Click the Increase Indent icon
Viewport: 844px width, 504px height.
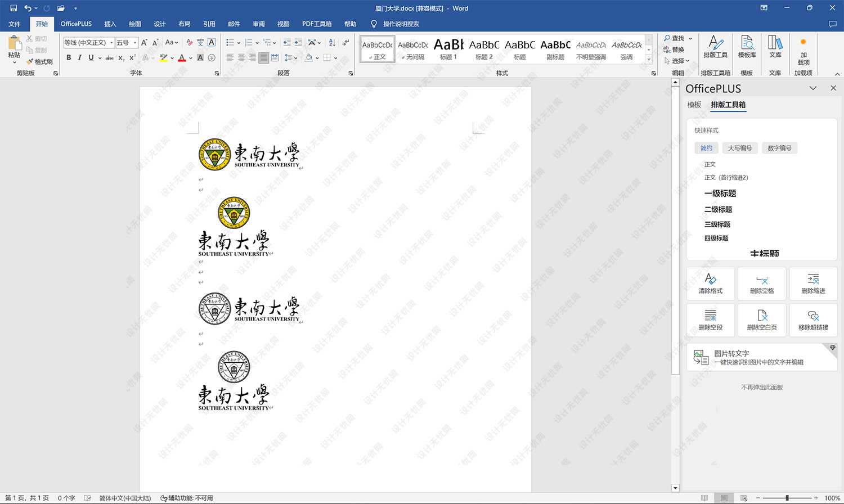(x=298, y=42)
